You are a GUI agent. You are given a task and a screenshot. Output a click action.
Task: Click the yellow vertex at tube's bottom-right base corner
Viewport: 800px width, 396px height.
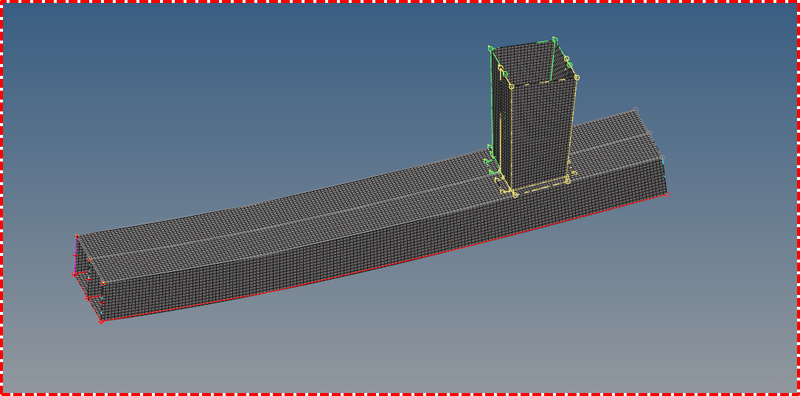pos(567,180)
